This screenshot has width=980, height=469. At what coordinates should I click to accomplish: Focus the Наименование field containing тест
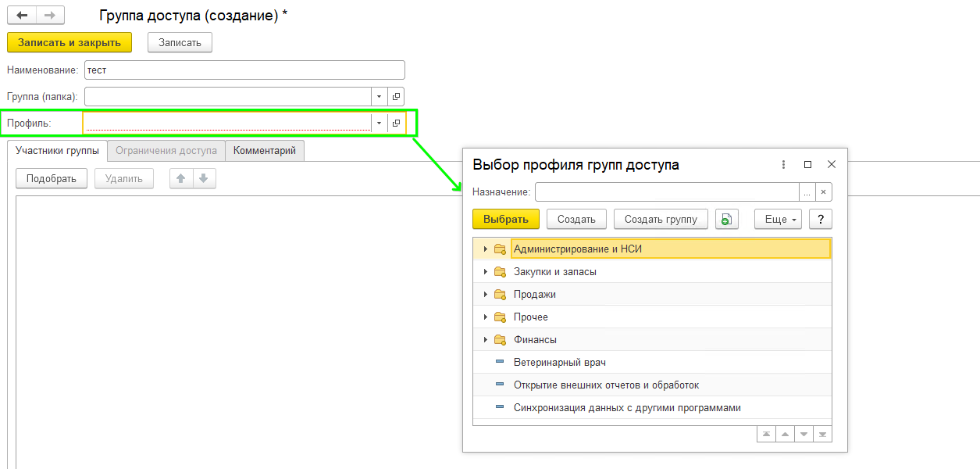244,70
